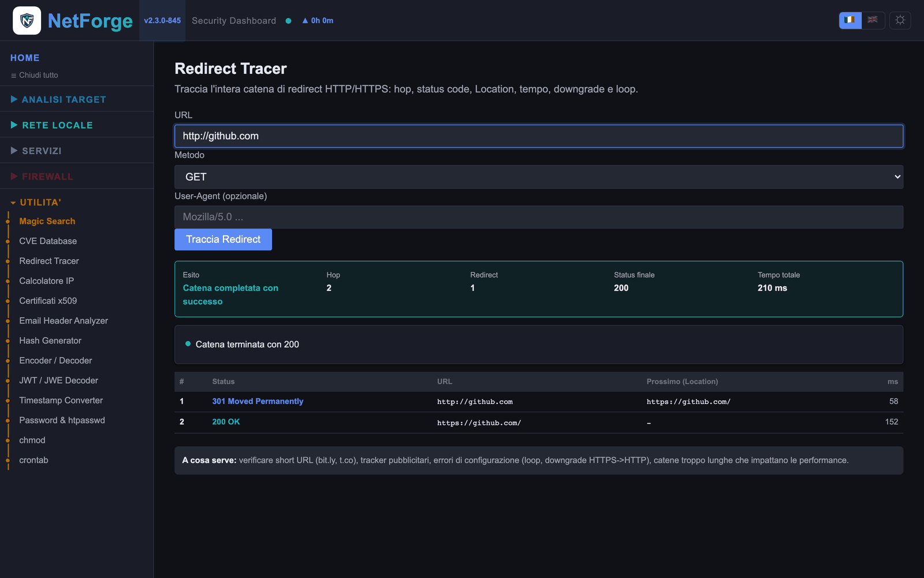This screenshot has width=924, height=578.
Task: Open Timestamp Converter tool
Action: pyautogui.click(x=61, y=401)
